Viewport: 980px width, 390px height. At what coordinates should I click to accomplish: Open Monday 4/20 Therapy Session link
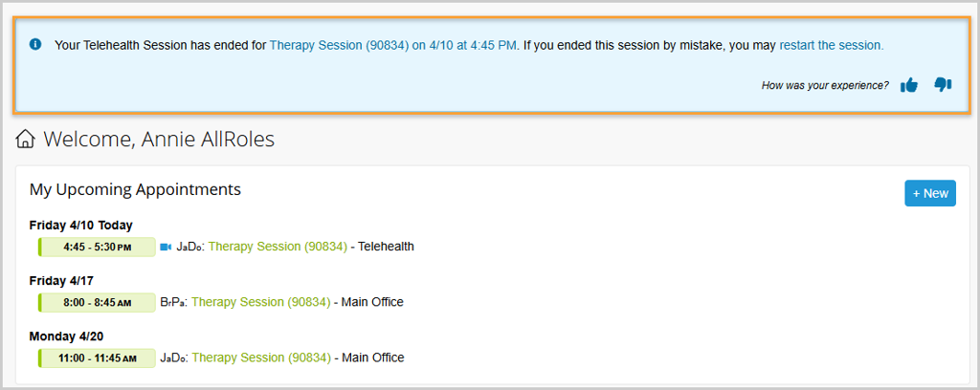pos(260,358)
